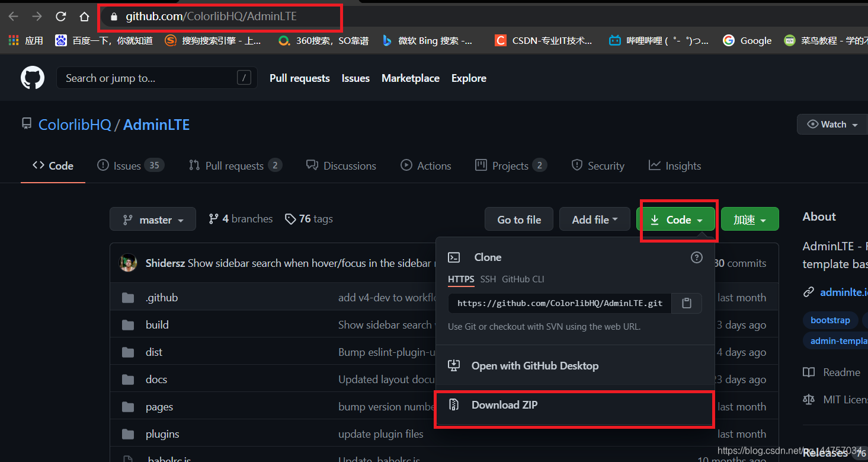Click the repository book icon beside ColorlibHQ

26,125
